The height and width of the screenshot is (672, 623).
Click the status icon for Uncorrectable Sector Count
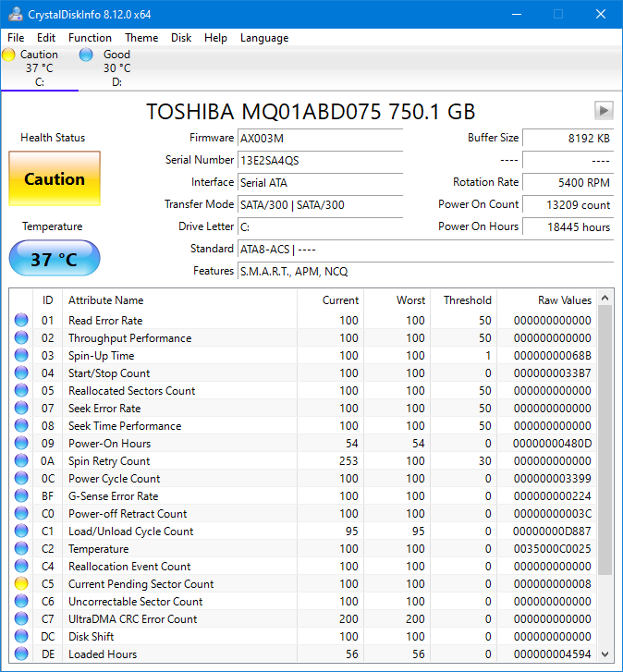[x=21, y=601]
